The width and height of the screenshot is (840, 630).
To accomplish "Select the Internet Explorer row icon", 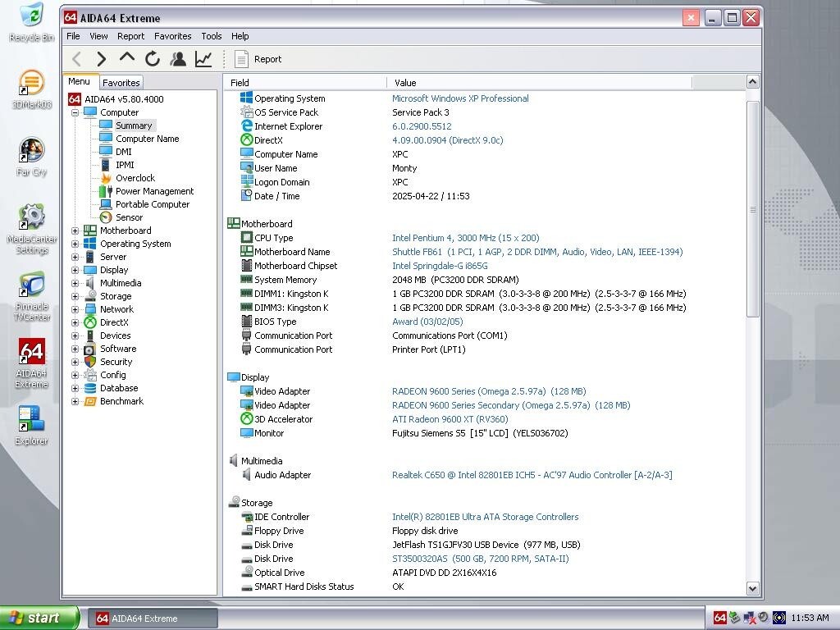I will click(246, 126).
